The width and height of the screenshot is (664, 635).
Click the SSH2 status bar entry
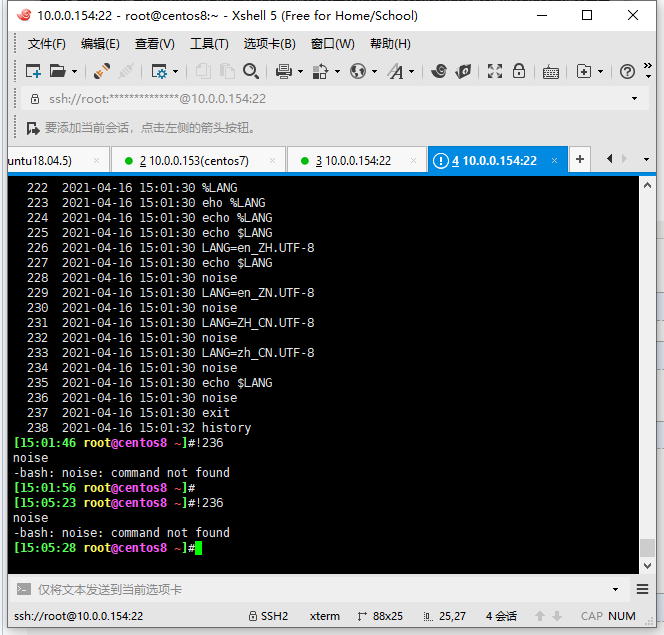point(268,616)
